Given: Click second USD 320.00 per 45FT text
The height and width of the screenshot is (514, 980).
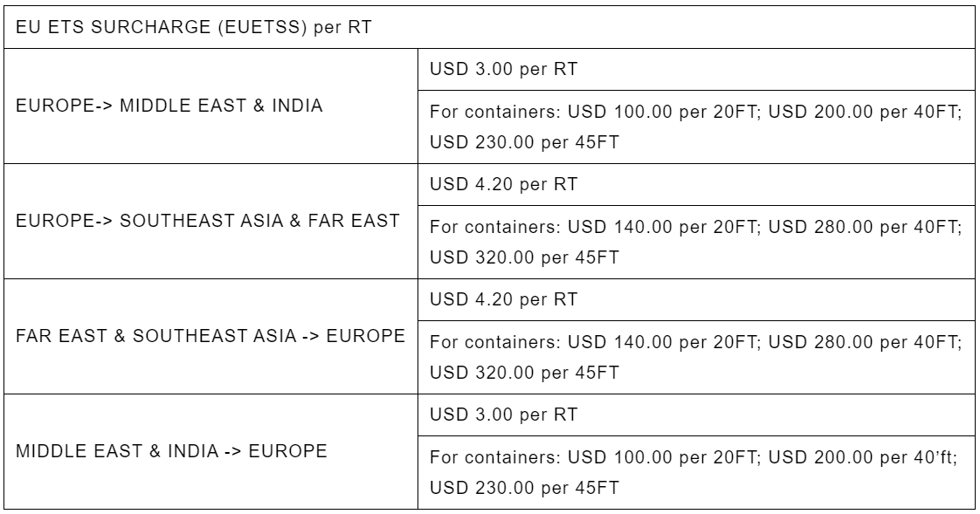Looking at the screenshot, I should pos(524,373).
